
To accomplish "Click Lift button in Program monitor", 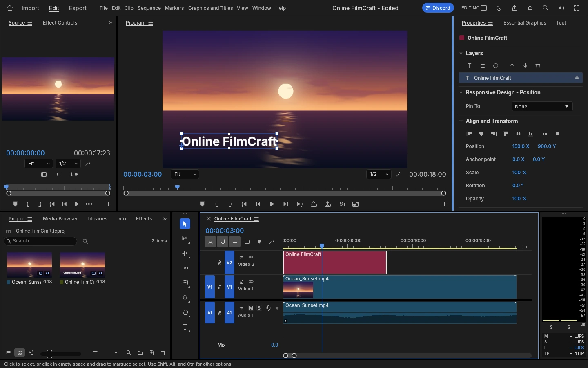I will point(314,204).
